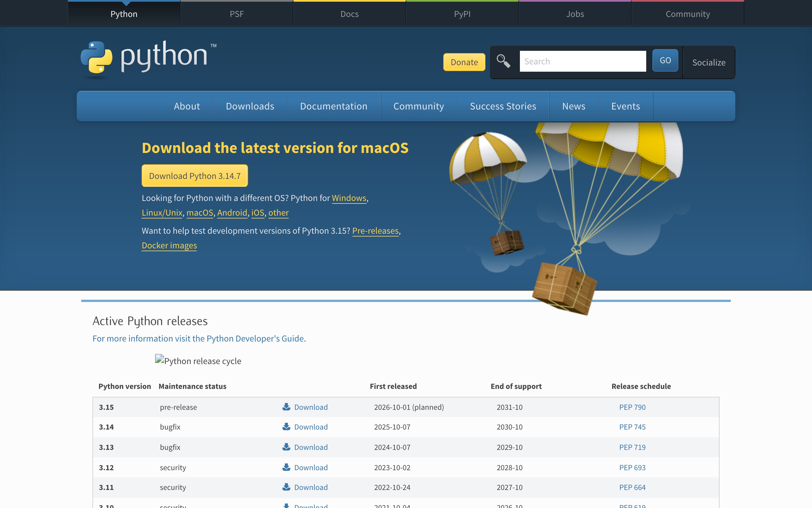Open the iOS download link
The width and height of the screenshot is (812, 508).
tap(258, 213)
